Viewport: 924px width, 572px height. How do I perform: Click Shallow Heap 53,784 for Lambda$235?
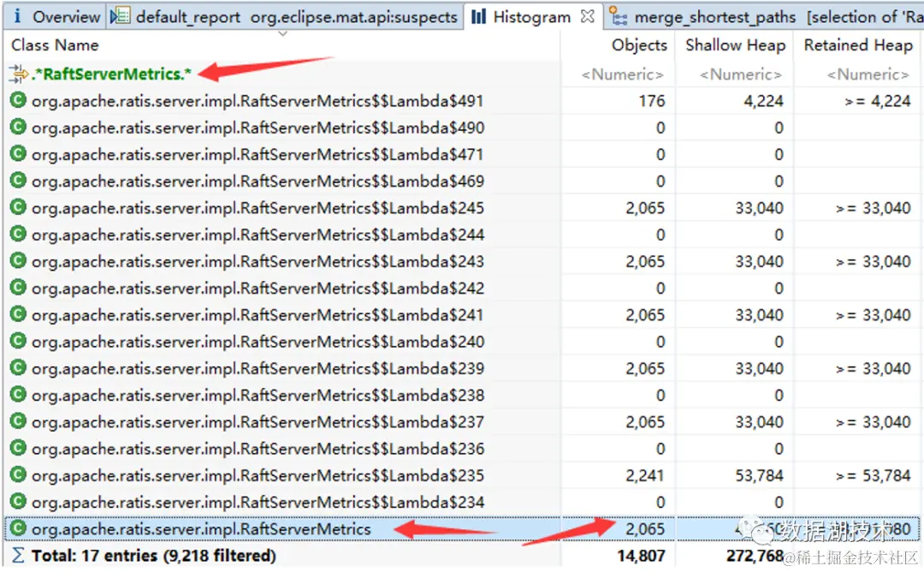(x=759, y=476)
